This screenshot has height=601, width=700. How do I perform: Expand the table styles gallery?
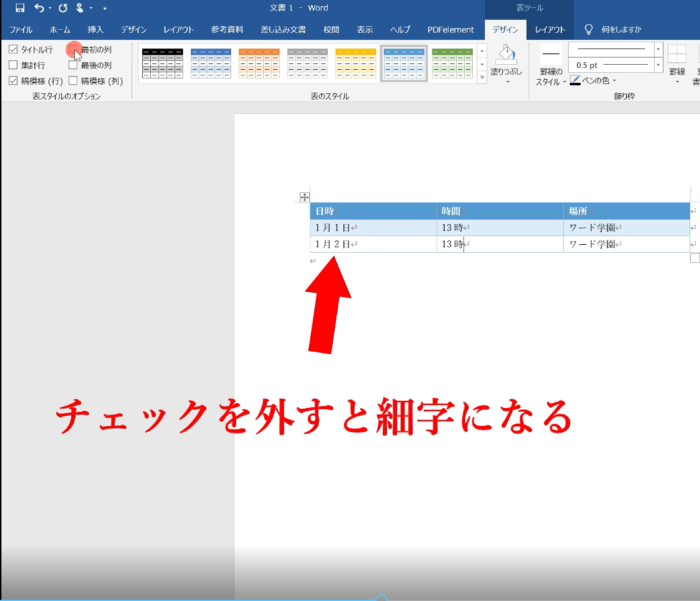point(482,78)
